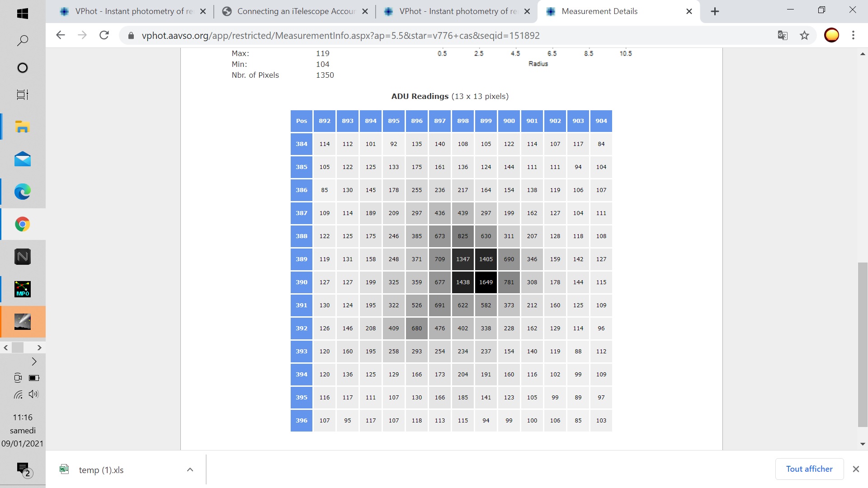Click the address bar URL field
Image resolution: width=868 pixels, height=488 pixels.
[340, 35]
